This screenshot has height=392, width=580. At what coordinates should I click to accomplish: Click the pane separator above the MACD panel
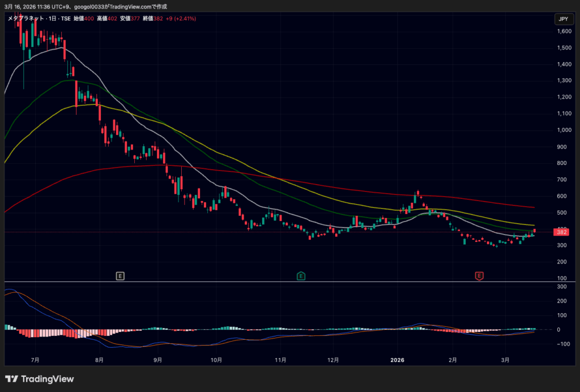(x=283, y=282)
